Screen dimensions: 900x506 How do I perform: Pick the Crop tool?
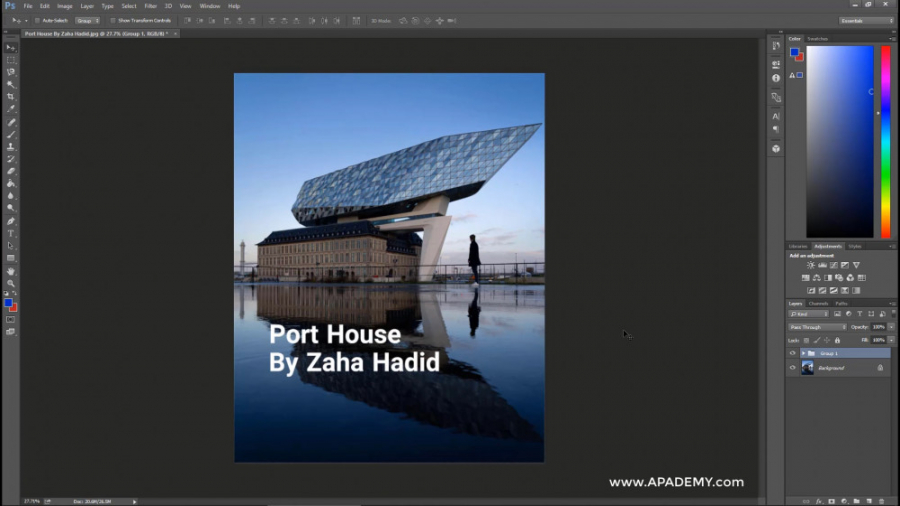coord(11,96)
